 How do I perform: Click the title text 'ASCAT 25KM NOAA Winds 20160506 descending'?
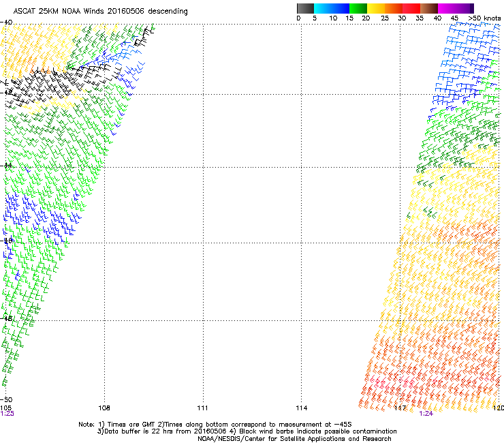100,12
